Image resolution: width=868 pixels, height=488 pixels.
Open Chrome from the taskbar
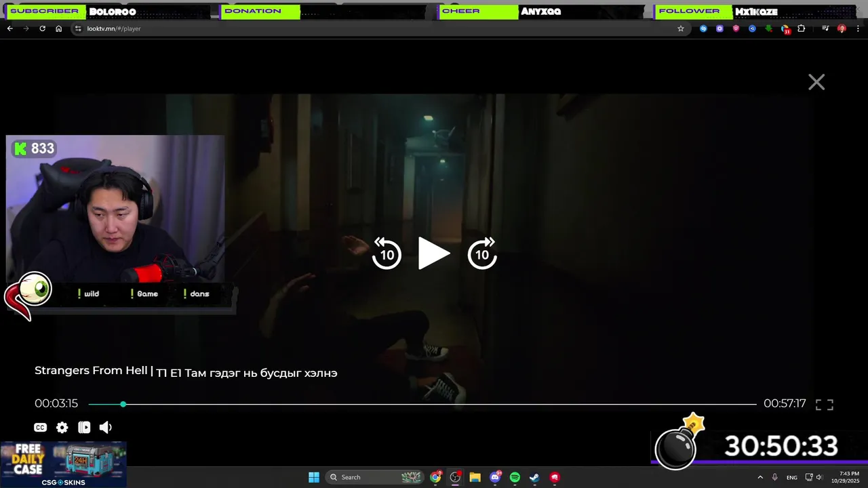(435, 477)
